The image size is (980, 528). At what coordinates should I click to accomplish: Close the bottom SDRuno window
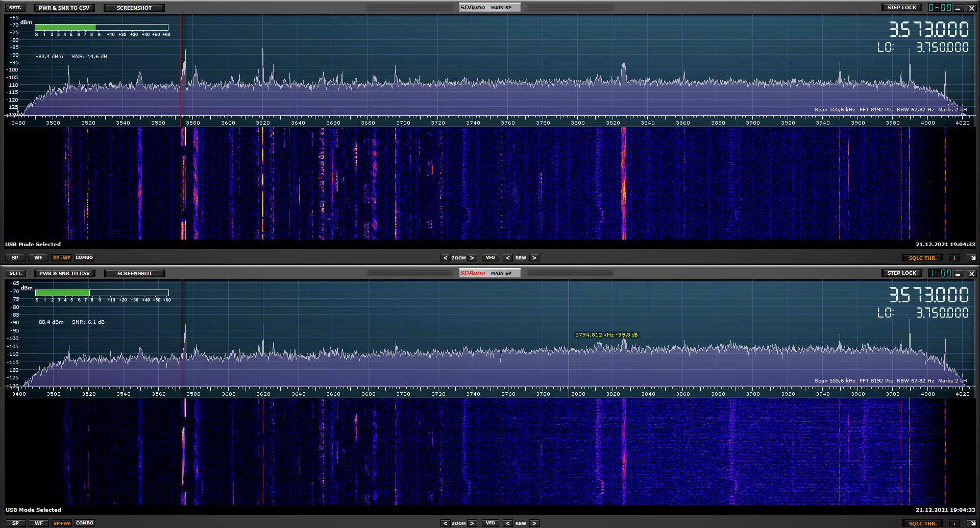pos(971,273)
